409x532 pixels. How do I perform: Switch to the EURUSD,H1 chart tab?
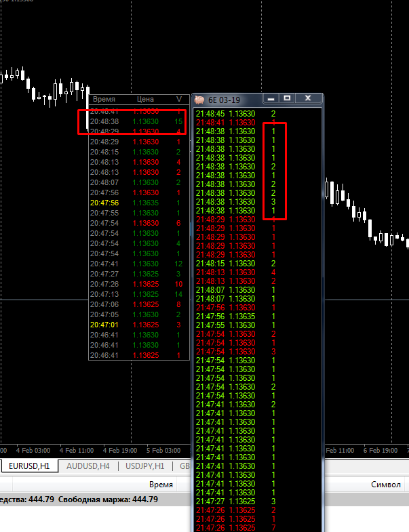coord(29,466)
